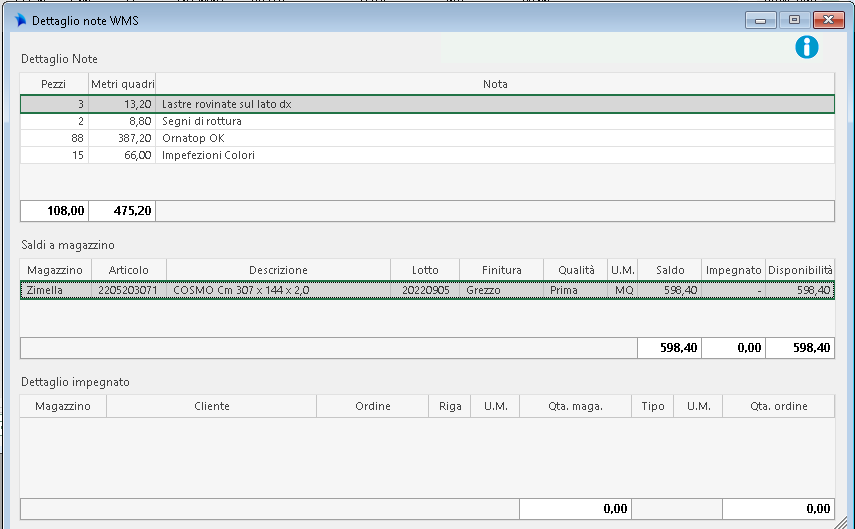855x529 pixels.
Task: Click the Ordine column header
Action: point(372,406)
